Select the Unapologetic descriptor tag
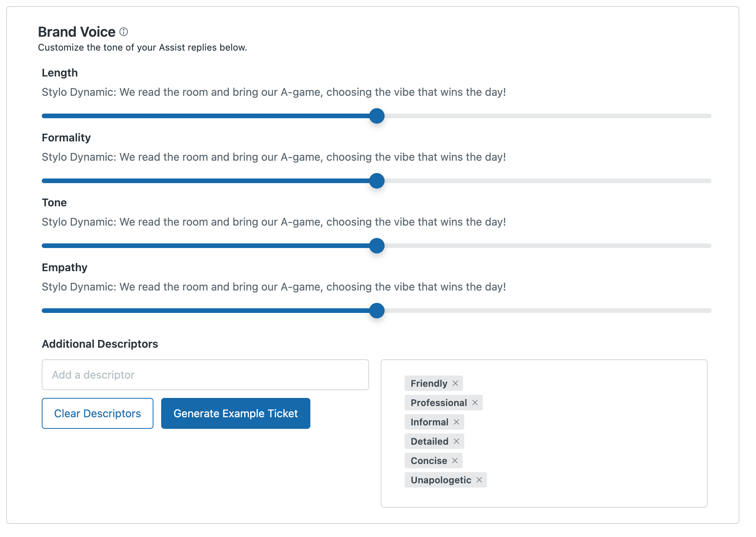 (x=441, y=480)
